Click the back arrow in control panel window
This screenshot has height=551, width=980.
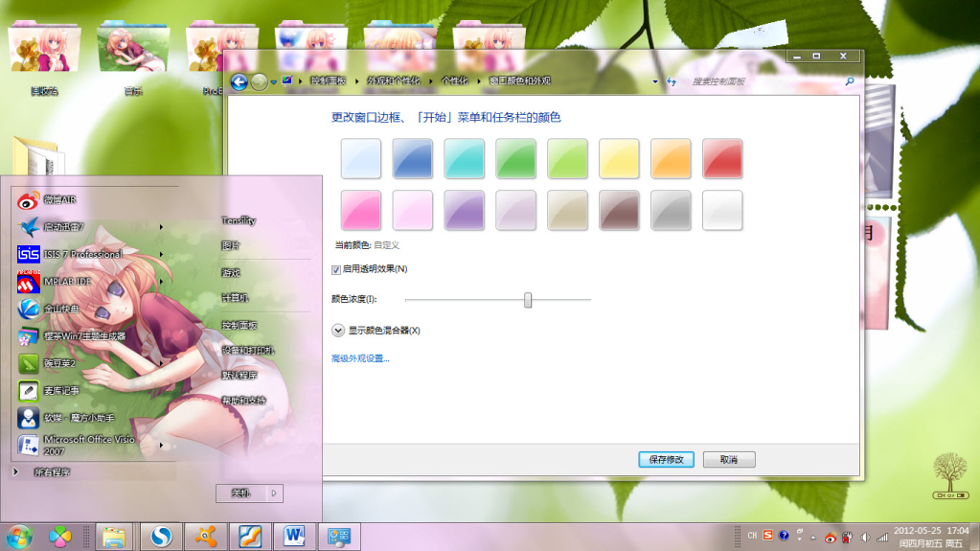click(239, 82)
